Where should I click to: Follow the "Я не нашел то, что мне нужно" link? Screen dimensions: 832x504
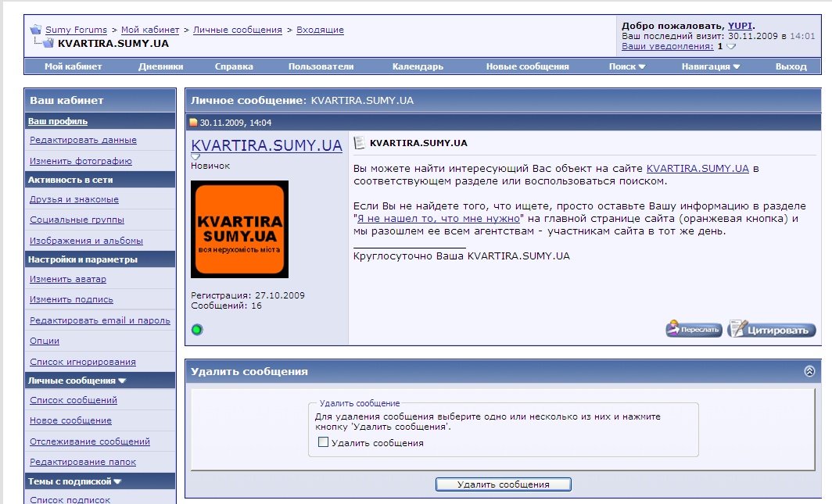[438, 220]
